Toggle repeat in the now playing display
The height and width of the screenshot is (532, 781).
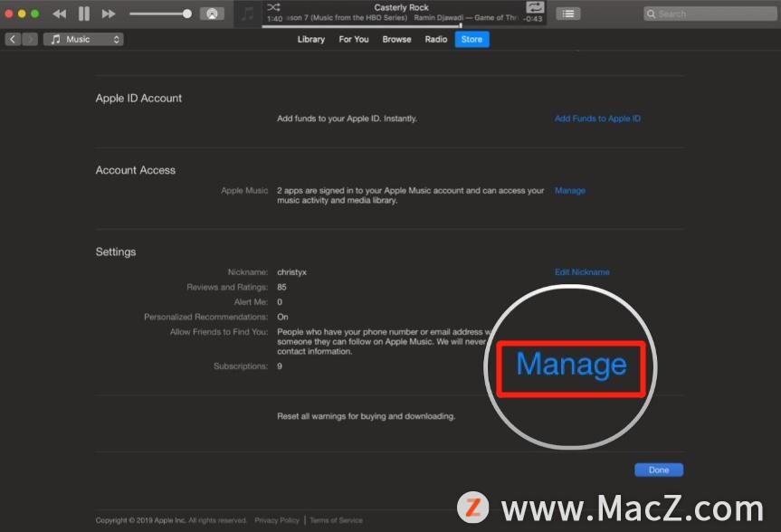[x=535, y=7]
